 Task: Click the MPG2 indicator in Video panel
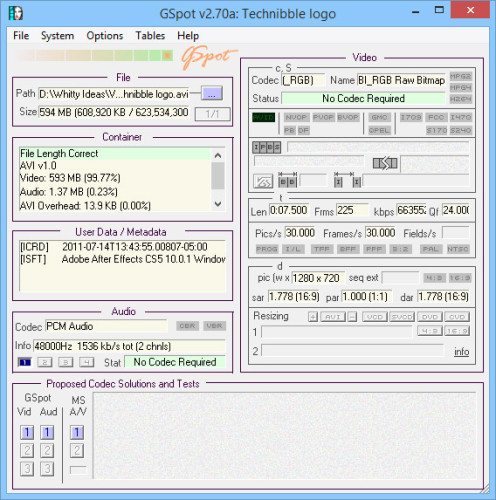[x=460, y=76]
